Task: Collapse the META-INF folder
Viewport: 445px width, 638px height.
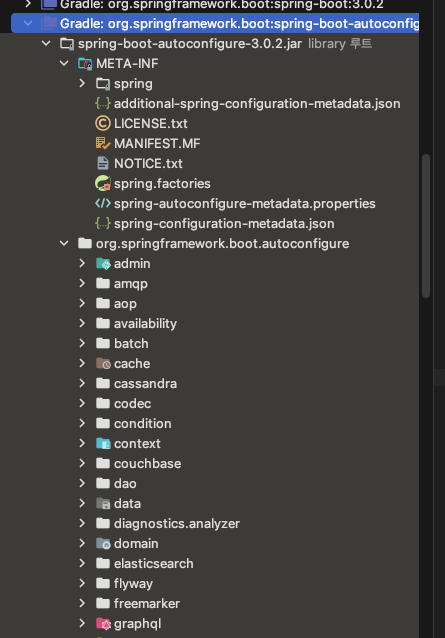Action: pyautogui.click(x=64, y=63)
